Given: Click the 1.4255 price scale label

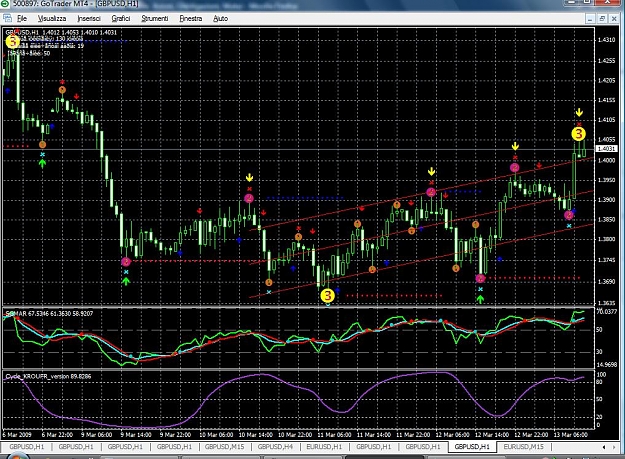Looking at the screenshot, I should [x=606, y=61].
